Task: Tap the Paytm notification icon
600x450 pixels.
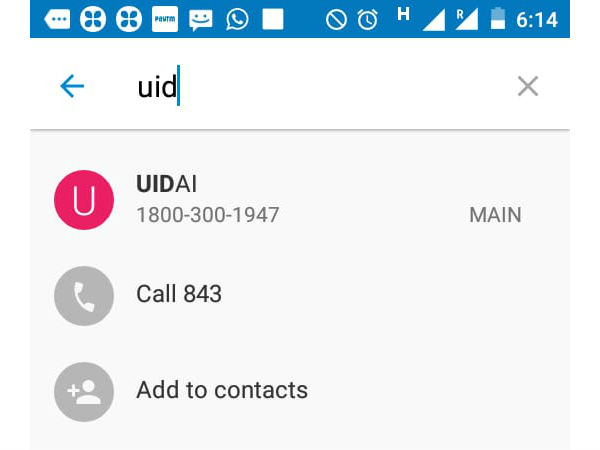Action: point(165,19)
